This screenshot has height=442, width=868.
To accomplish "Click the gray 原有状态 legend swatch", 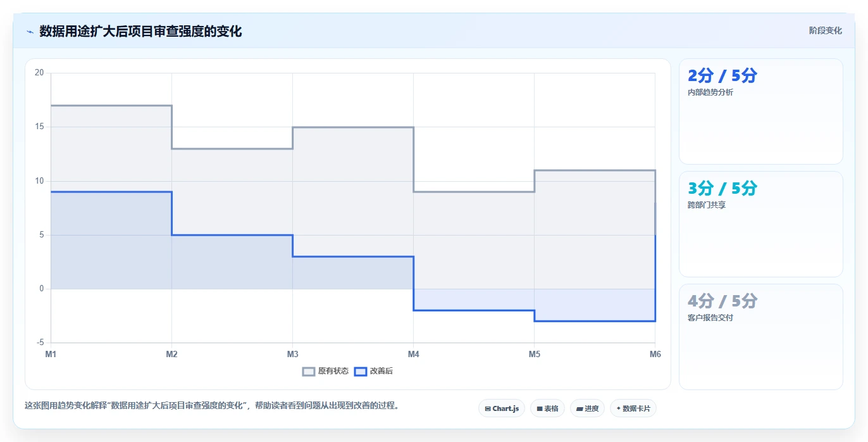I will point(309,372).
